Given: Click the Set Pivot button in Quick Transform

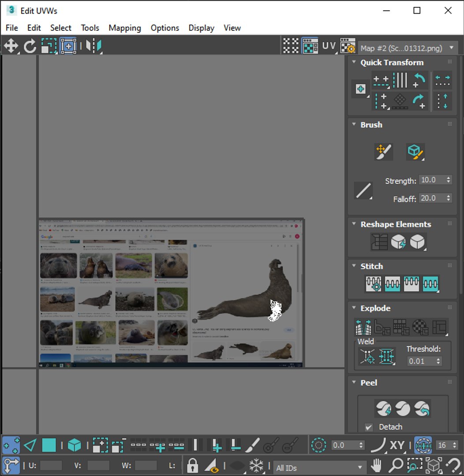Looking at the screenshot, I should (x=361, y=89).
